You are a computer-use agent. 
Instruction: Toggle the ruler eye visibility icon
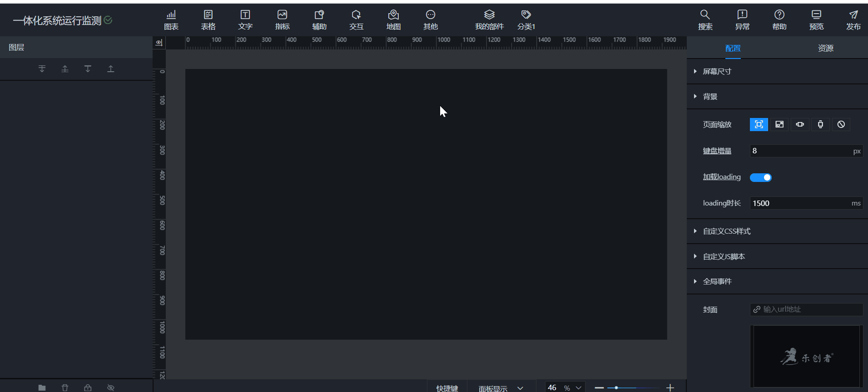coord(159,43)
